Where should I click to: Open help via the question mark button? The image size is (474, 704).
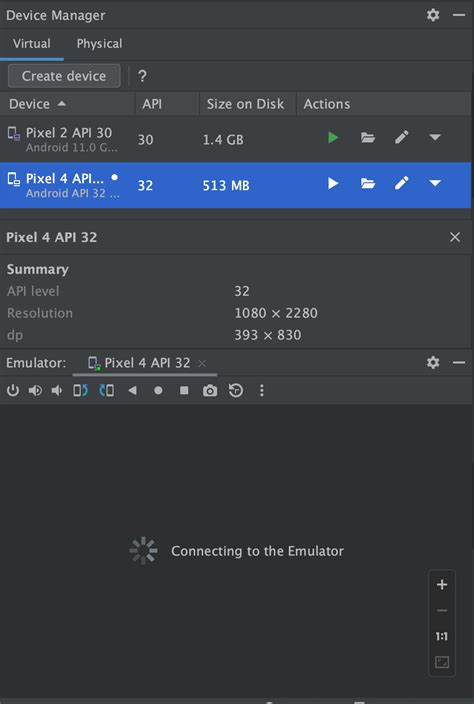coord(142,76)
